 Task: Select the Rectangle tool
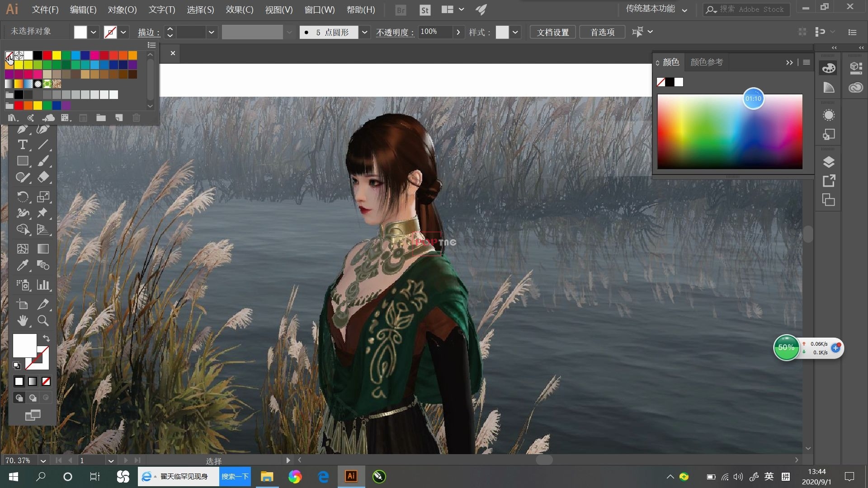coord(22,161)
